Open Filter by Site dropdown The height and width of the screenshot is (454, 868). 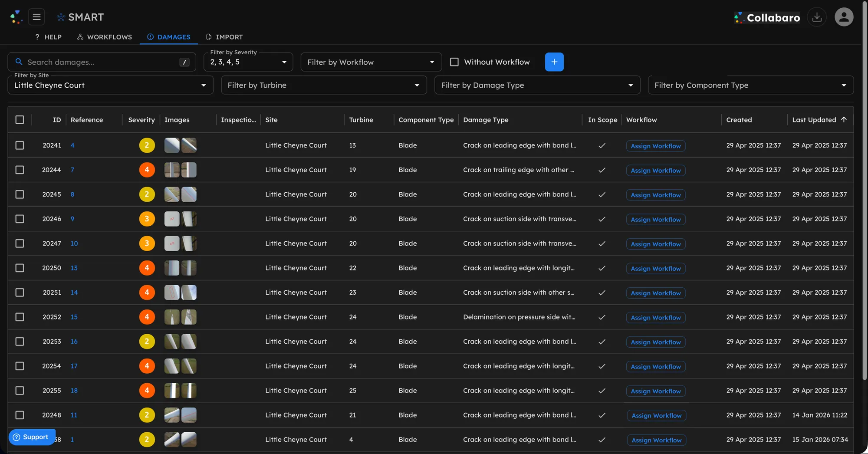pyautogui.click(x=111, y=85)
